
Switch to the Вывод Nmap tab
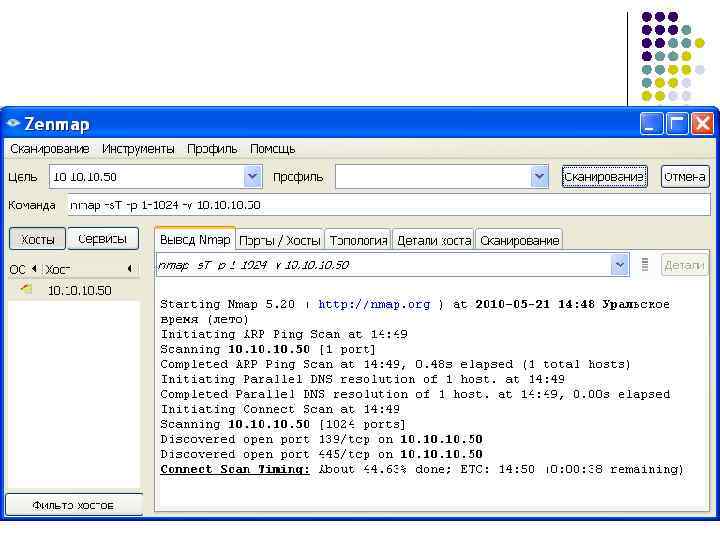(195, 240)
